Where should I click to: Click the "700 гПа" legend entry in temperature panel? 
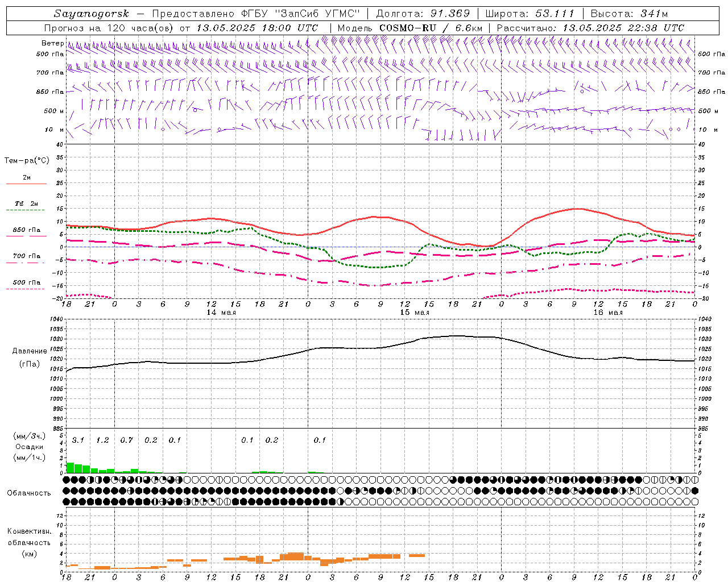coord(26,256)
